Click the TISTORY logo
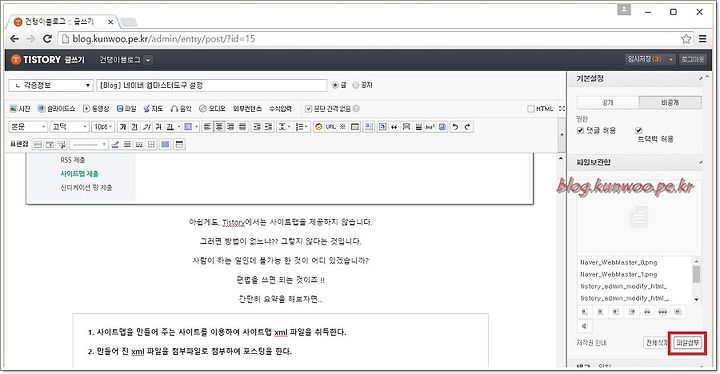The width and height of the screenshot is (720, 374). tap(36, 59)
